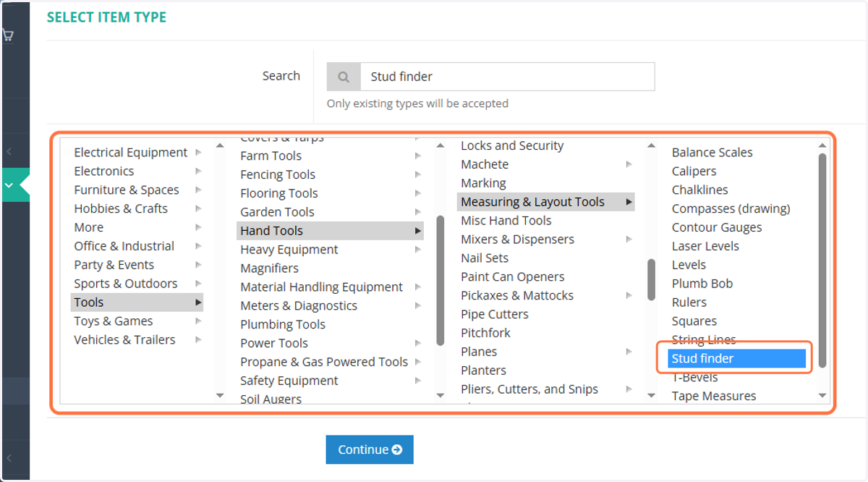Viewport: 868px width, 482px height.
Task: Select Office & Industrial category
Action: coord(124,247)
